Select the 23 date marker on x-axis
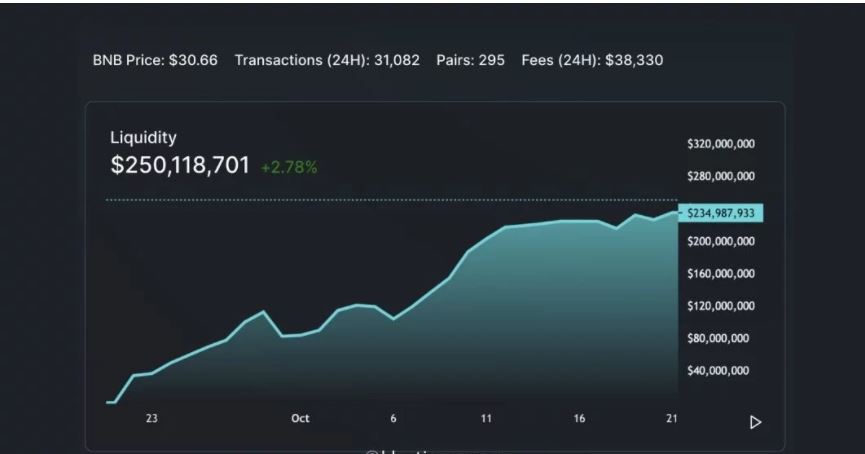 click(151, 419)
